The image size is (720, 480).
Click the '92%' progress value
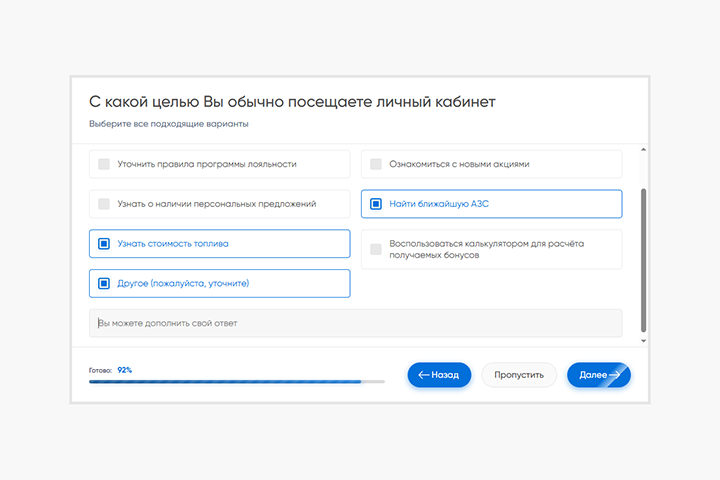tap(124, 370)
